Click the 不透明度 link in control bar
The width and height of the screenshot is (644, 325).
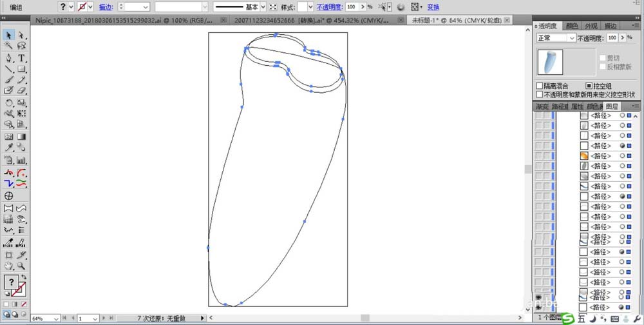point(330,7)
